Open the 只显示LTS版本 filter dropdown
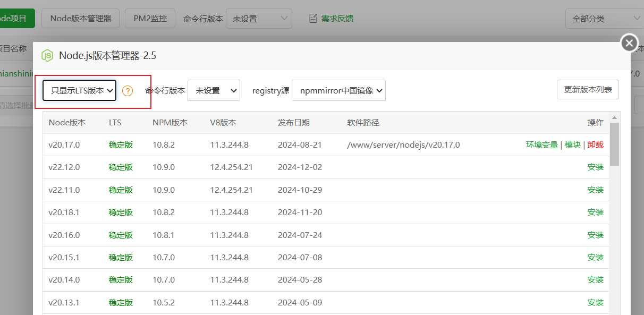 (x=80, y=90)
